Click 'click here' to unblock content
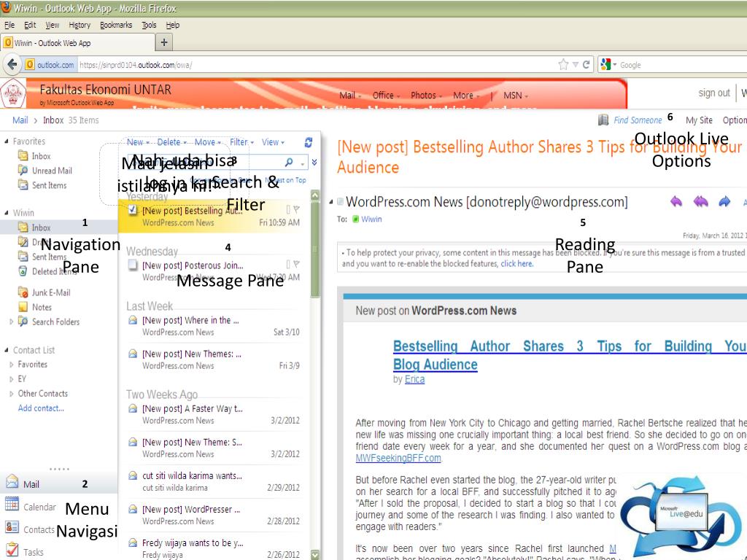This screenshot has width=747, height=560. pyautogui.click(x=516, y=264)
